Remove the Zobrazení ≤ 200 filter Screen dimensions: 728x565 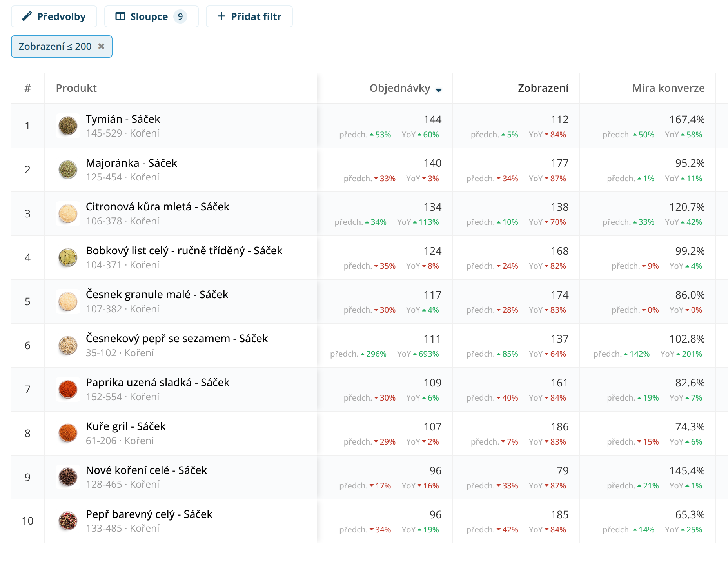click(101, 46)
